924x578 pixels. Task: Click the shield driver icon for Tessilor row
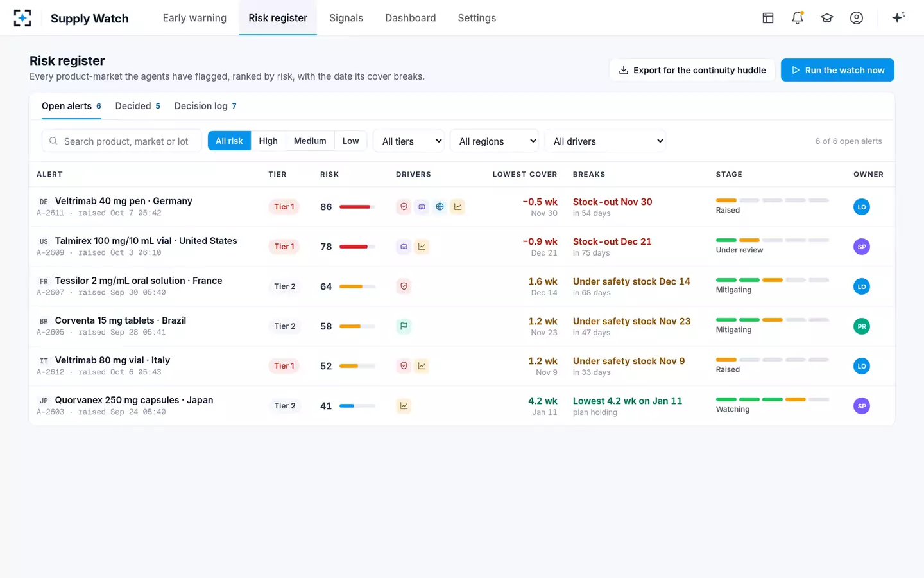[x=404, y=286]
